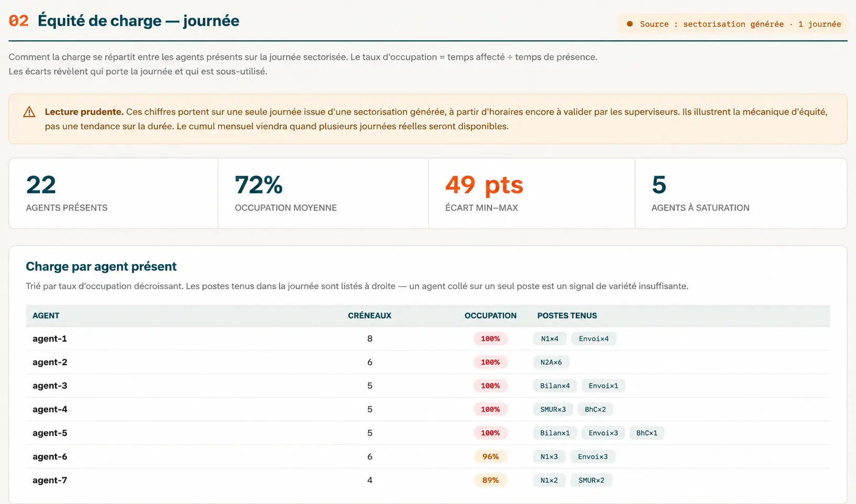Viewport: 856px width, 504px height.
Task: Select the agent-5 row name
Action: pyautogui.click(x=50, y=433)
